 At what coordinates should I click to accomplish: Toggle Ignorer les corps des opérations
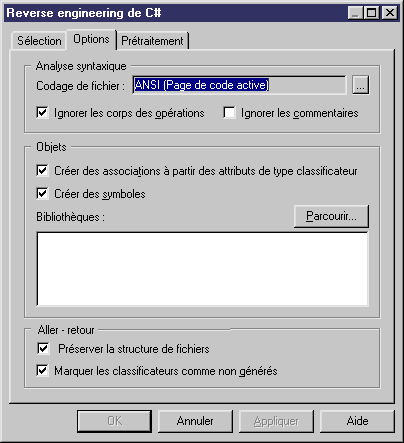42,113
